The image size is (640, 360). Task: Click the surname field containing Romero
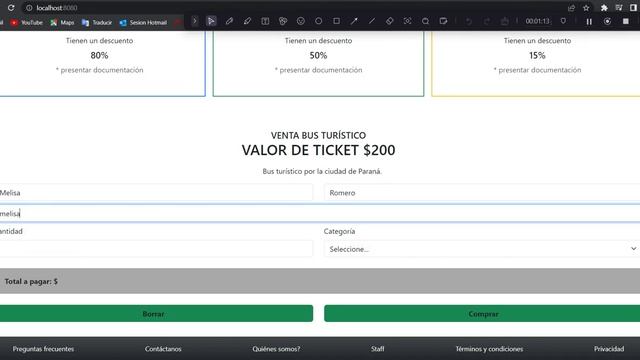[482, 193]
